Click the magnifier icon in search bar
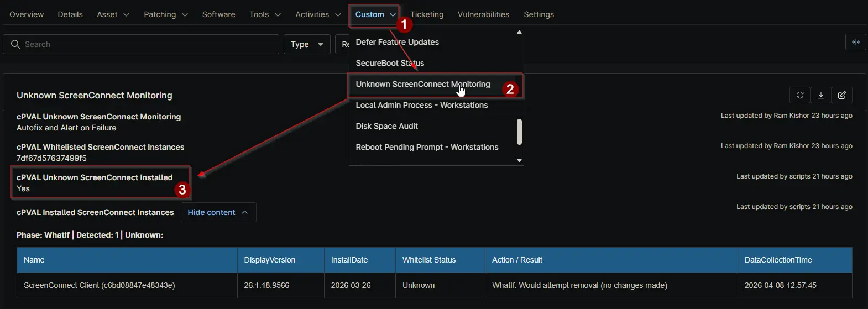Image resolution: width=868 pixels, height=309 pixels. (x=15, y=44)
